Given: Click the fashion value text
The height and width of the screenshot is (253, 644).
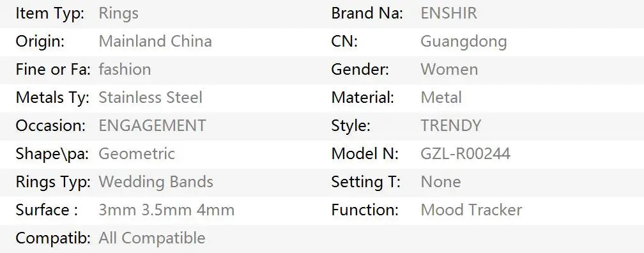Looking at the screenshot, I should (125, 70).
